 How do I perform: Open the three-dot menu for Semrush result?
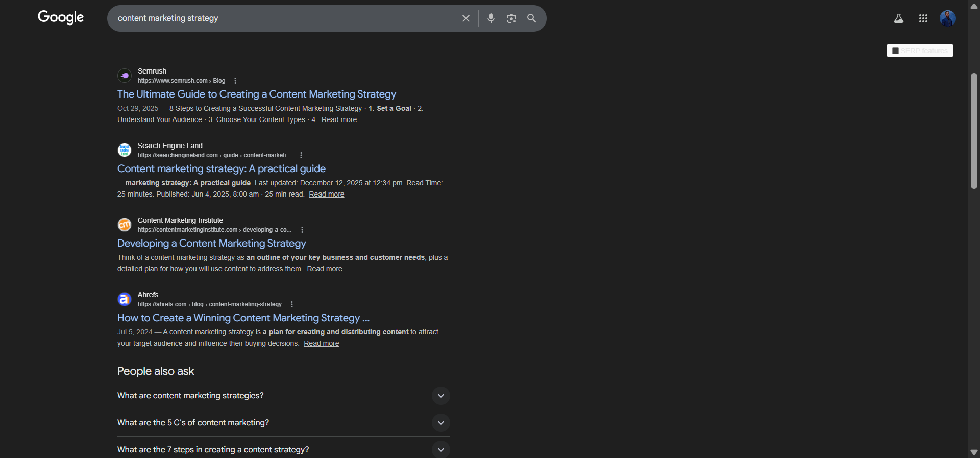click(235, 81)
